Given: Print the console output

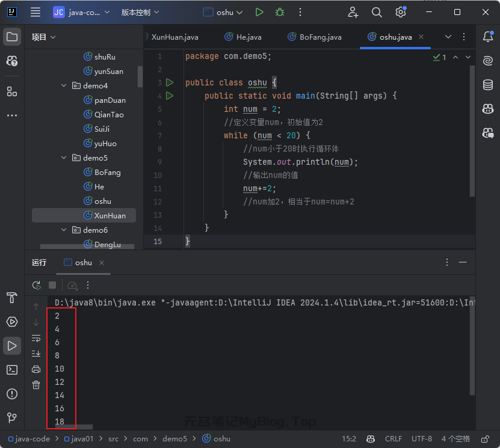Looking at the screenshot, I should coord(36,369).
